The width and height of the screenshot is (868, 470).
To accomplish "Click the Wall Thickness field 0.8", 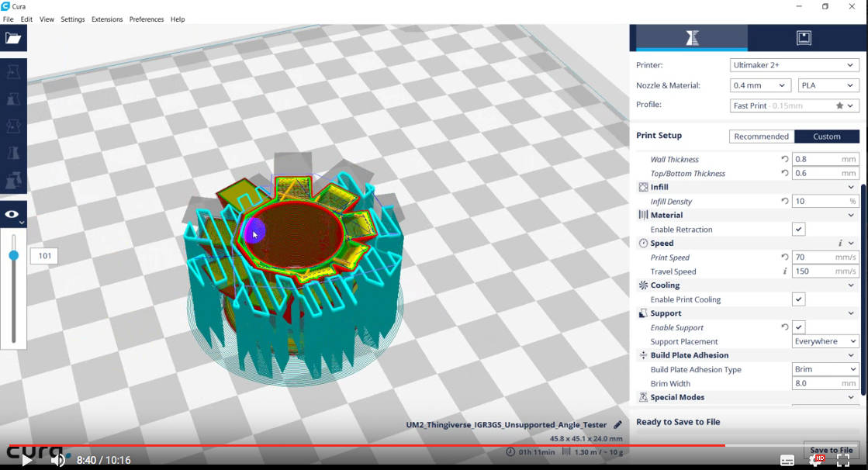I will tap(825, 159).
